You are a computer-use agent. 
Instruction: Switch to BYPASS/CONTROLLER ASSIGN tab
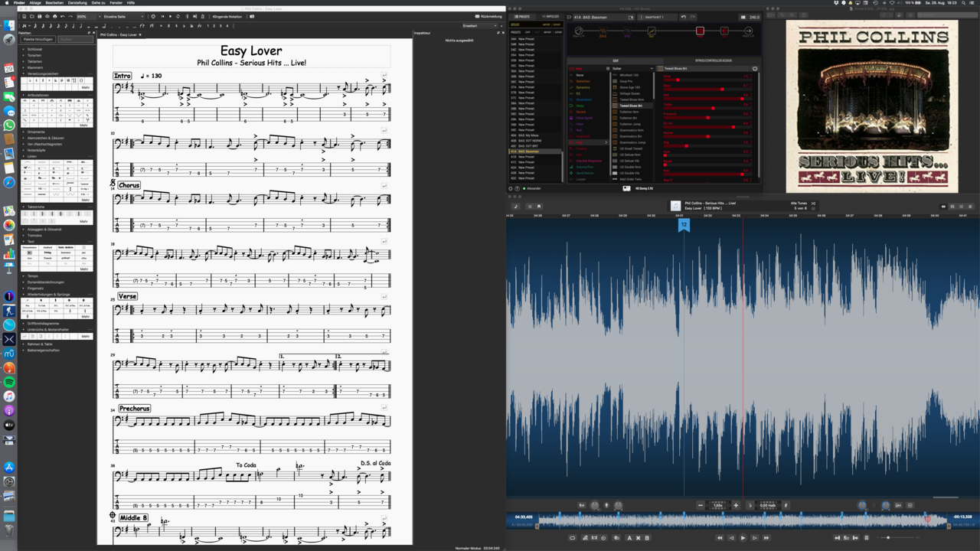[714, 60]
